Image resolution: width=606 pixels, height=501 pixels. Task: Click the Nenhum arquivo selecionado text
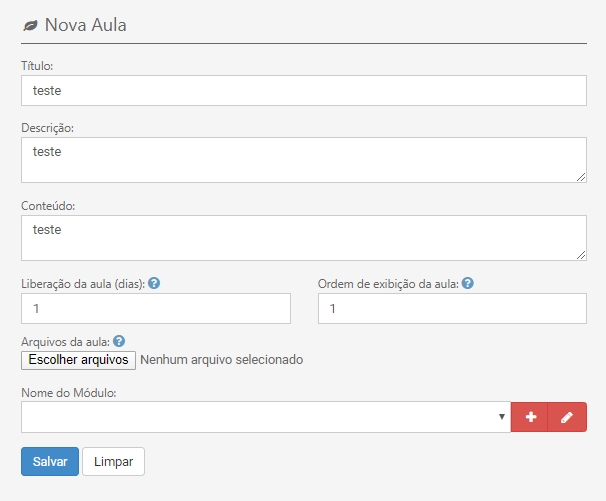pyautogui.click(x=221, y=359)
